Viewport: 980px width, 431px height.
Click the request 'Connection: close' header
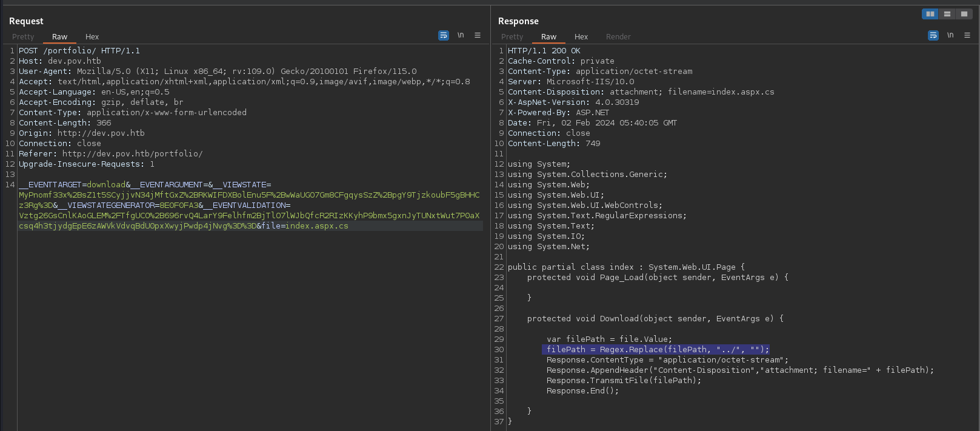(x=60, y=144)
